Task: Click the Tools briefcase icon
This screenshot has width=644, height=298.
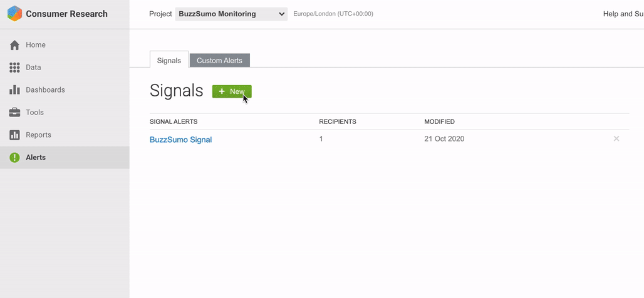Action: (15, 113)
